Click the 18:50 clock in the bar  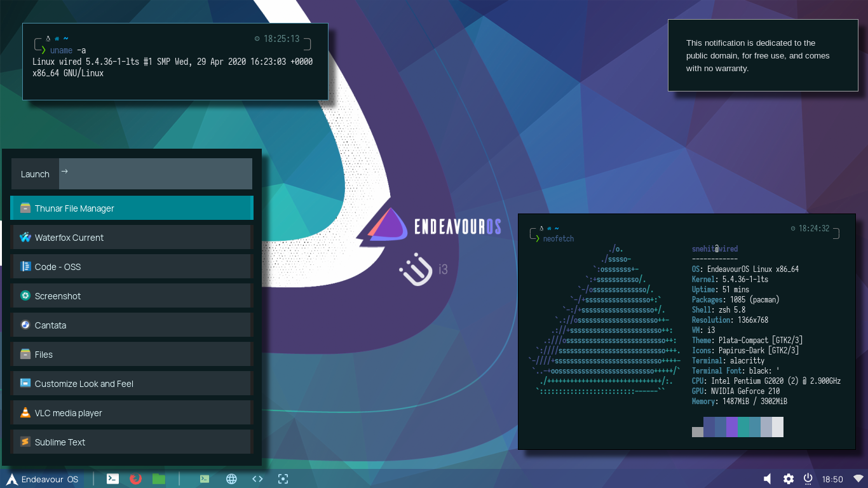832,480
